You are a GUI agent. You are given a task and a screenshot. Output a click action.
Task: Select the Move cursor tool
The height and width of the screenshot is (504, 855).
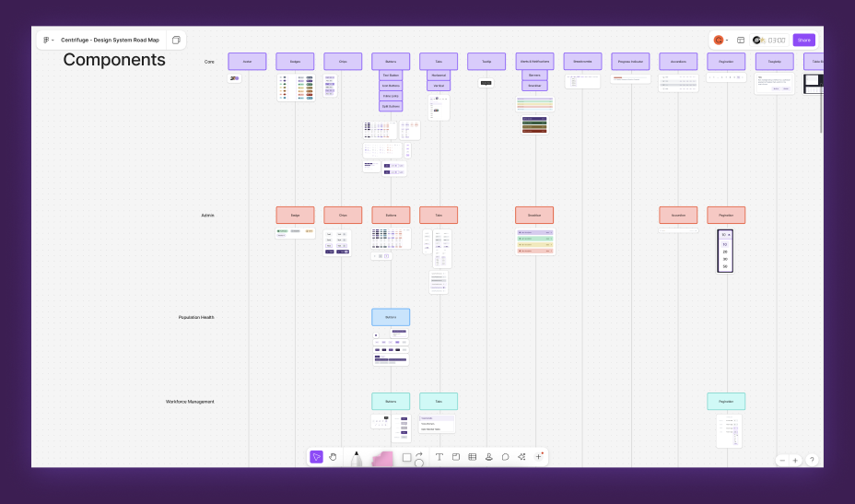click(316, 457)
